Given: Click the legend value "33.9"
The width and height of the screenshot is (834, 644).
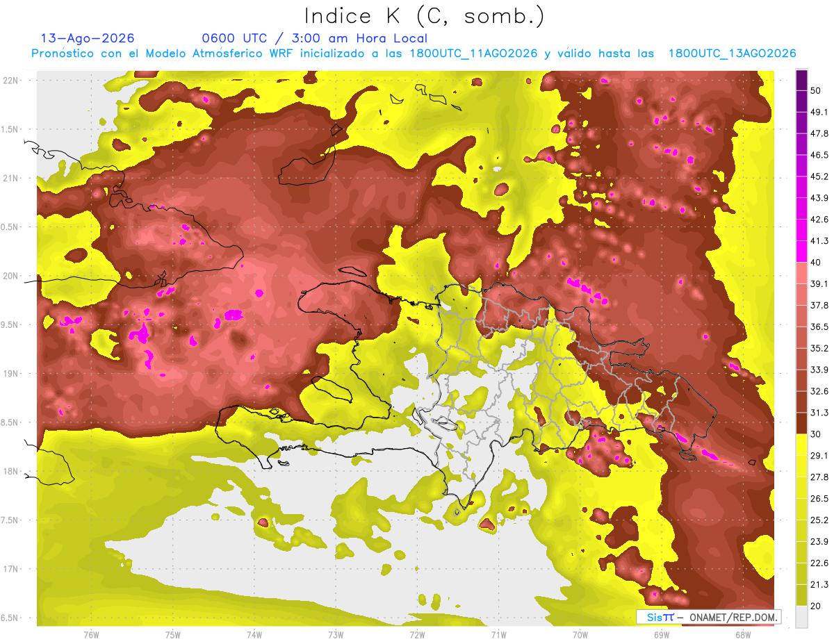Looking at the screenshot, I should 819,370.
